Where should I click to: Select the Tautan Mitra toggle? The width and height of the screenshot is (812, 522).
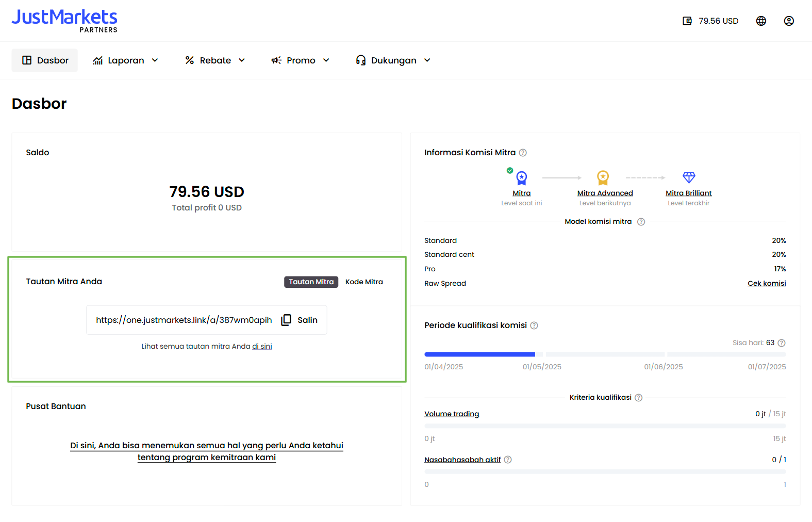(311, 282)
